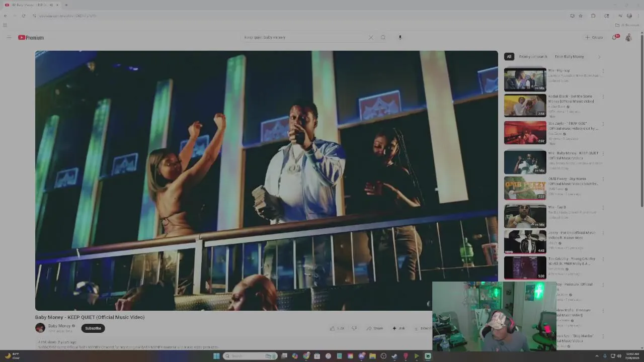Open the volume control in system tray
The width and height of the screenshot is (644, 362).
(x=619, y=356)
